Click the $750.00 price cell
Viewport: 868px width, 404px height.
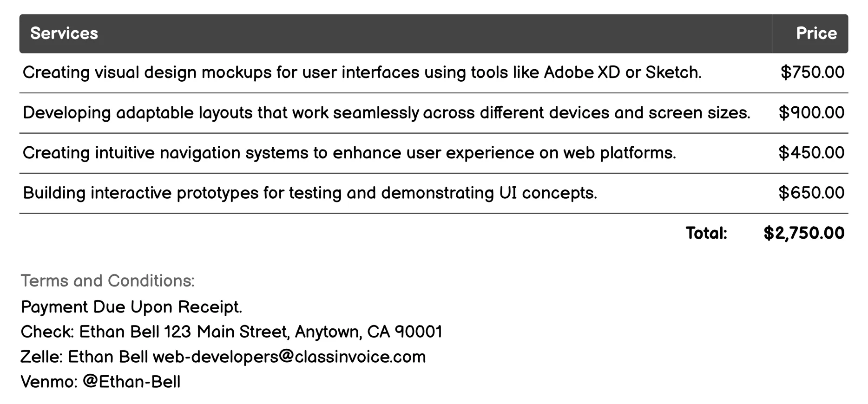(x=812, y=72)
